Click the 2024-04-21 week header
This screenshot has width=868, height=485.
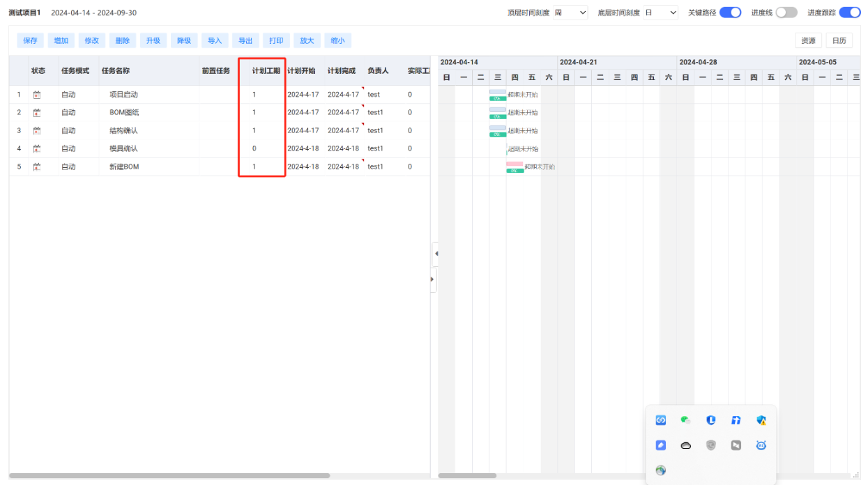617,62
